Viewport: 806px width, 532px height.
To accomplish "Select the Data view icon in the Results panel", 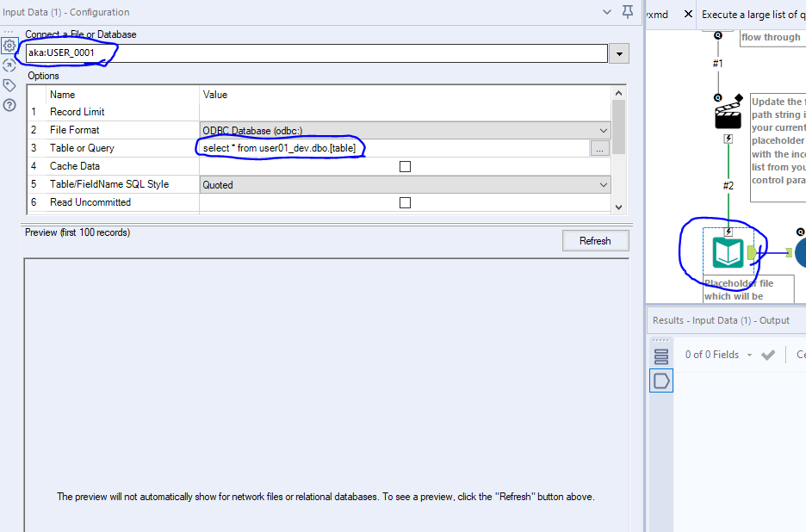I will (660, 356).
